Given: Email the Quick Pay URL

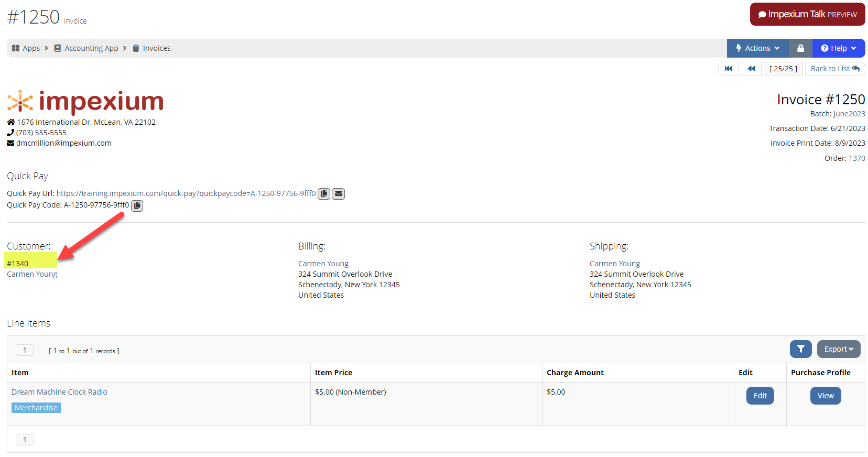Looking at the screenshot, I should pos(339,194).
